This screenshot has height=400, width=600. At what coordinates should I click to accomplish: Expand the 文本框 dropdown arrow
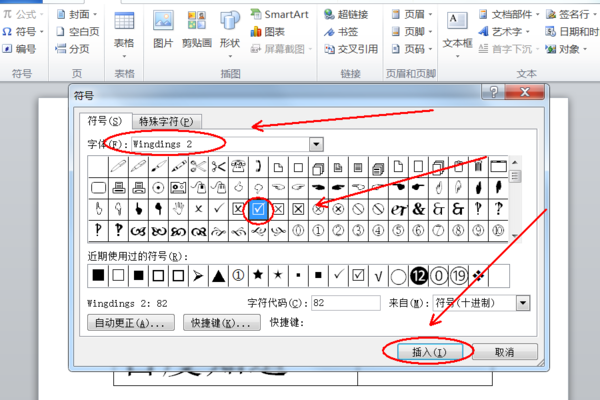pyautogui.click(x=458, y=56)
